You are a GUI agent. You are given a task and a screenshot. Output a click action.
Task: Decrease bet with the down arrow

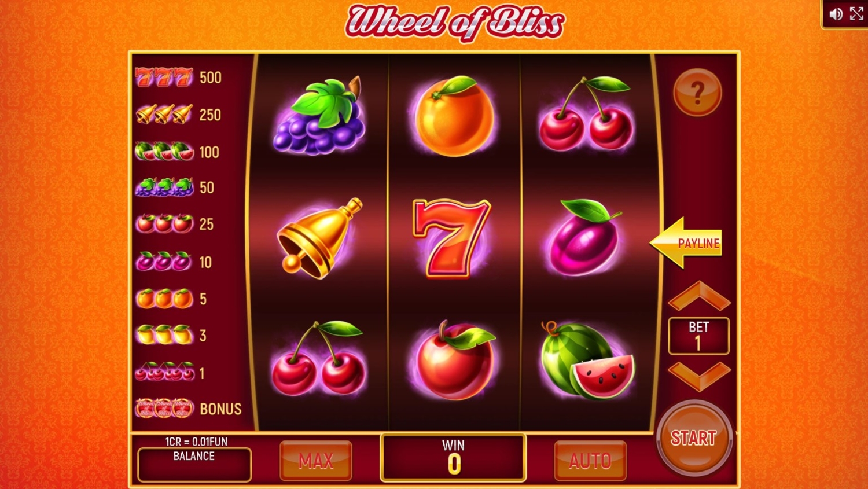[699, 376]
